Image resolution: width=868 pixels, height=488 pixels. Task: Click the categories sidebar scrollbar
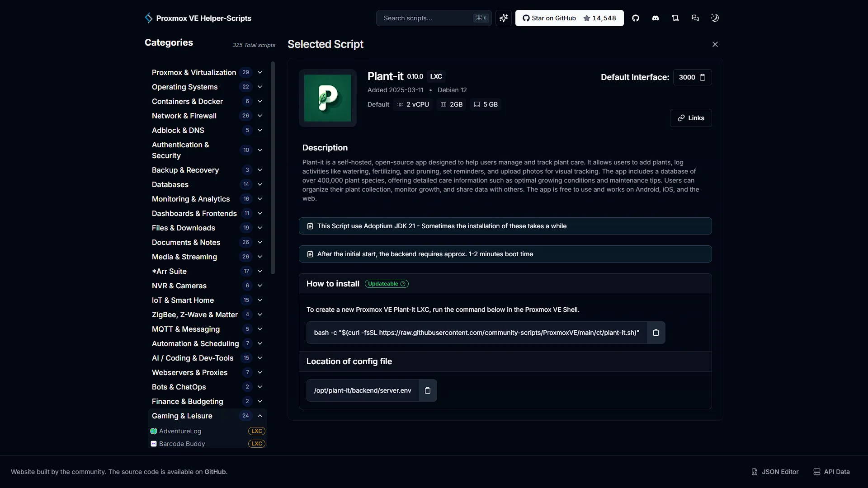coord(273,168)
